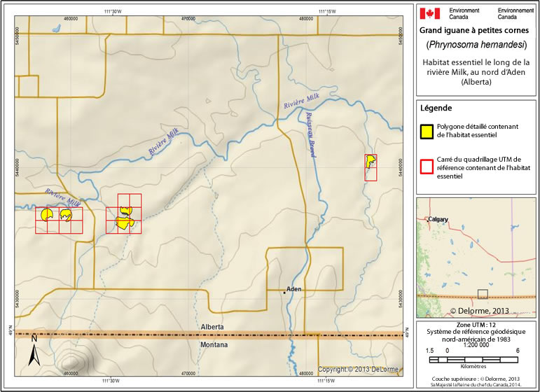Click the Zone UTM : 12 text
540x392 pixels.
point(476,325)
